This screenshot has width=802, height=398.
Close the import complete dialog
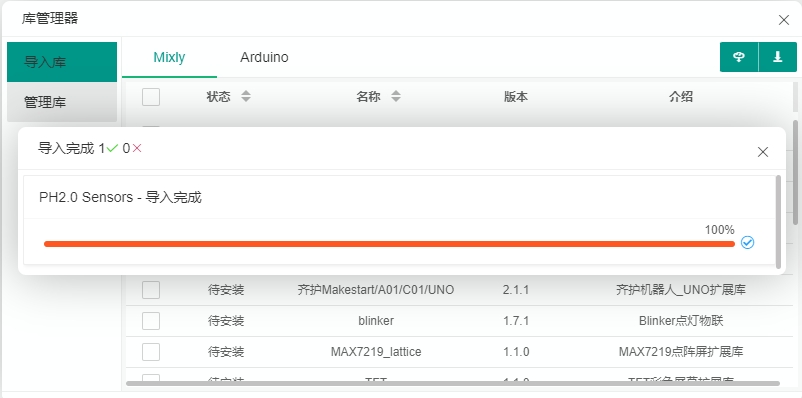click(763, 152)
